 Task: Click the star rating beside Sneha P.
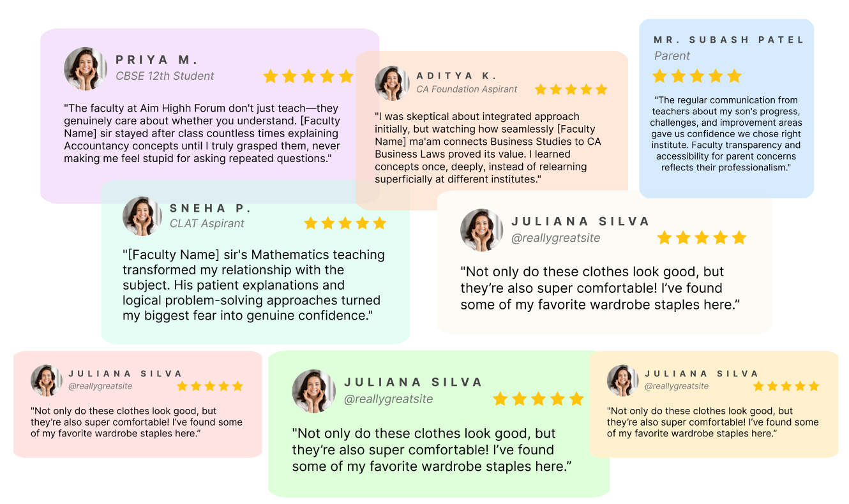345,223
